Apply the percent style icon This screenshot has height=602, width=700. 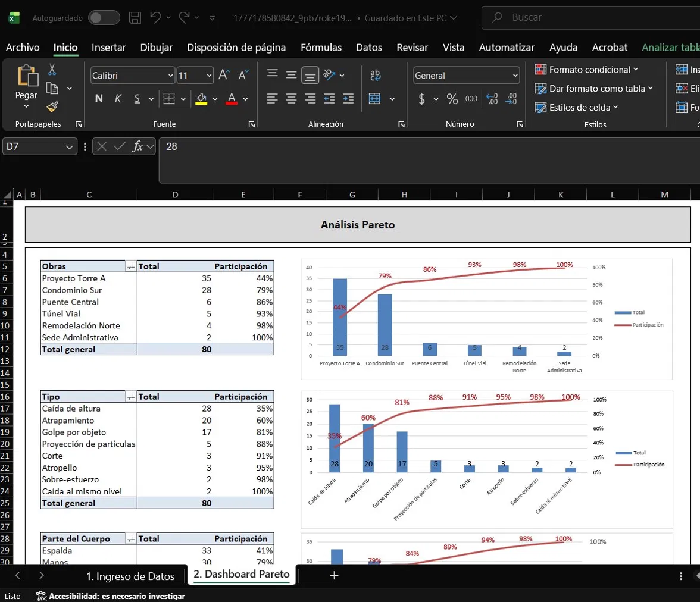[452, 99]
